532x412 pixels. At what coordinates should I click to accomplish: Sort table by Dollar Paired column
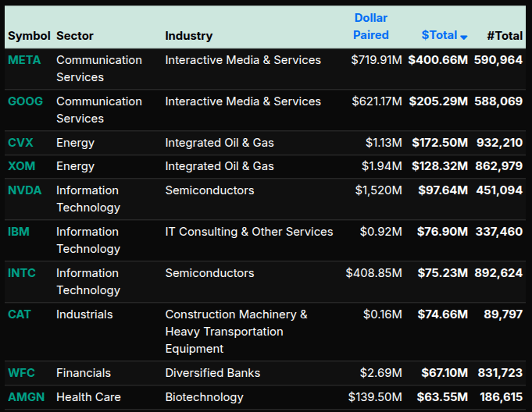coord(370,27)
